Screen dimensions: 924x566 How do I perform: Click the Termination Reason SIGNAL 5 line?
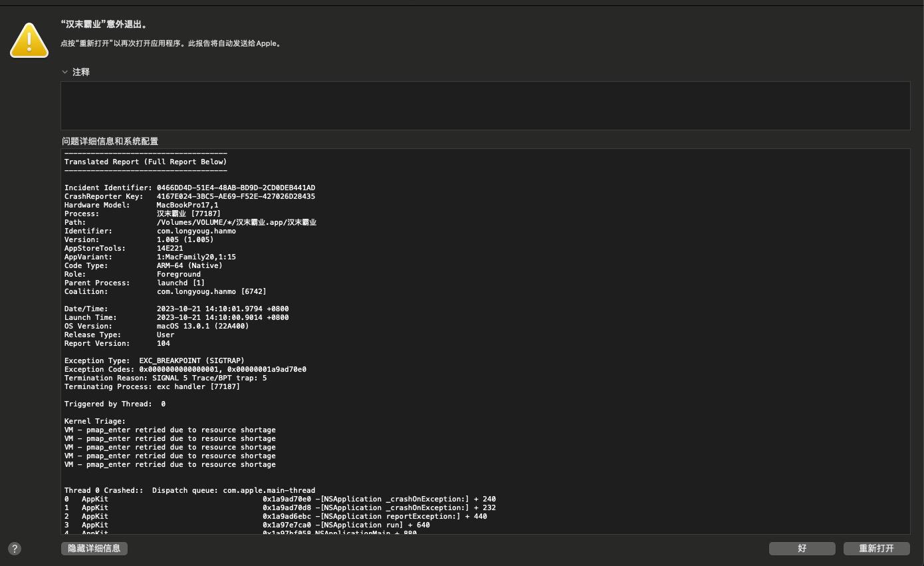(x=165, y=378)
